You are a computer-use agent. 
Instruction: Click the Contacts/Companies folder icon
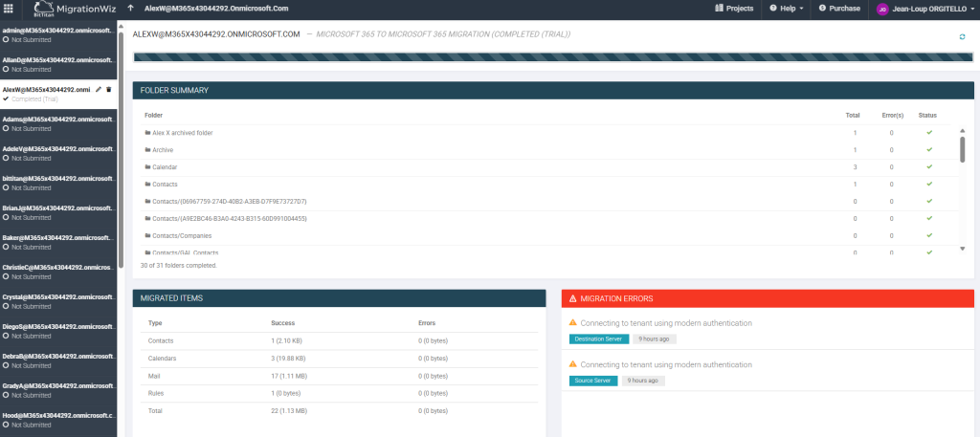click(x=147, y=236)
